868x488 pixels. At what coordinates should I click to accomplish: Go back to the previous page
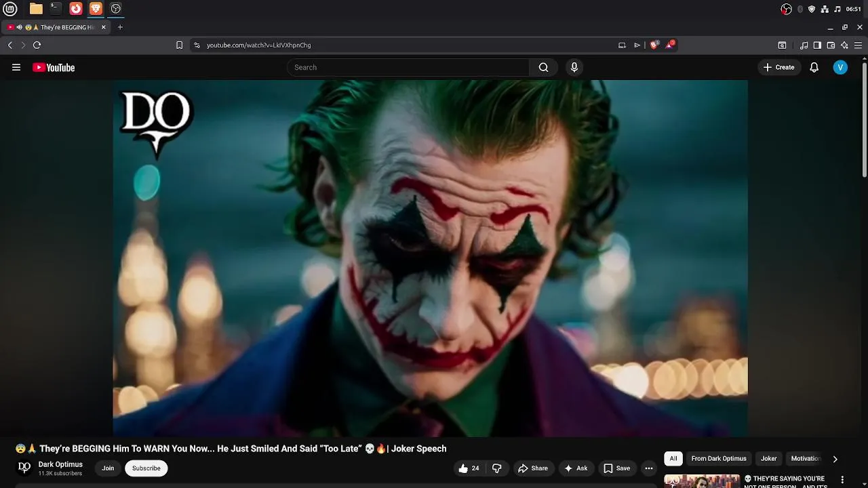point(9,45)
